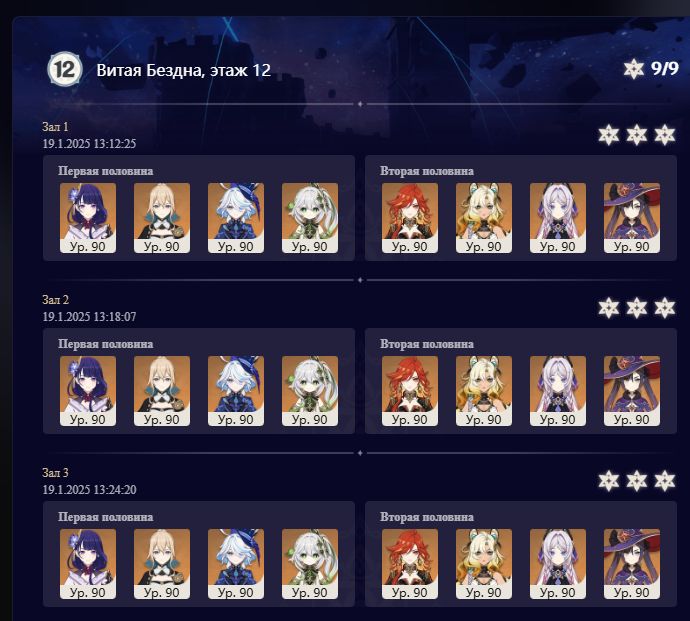690x621 pixels.
Task: Select Xilonen portrait in Hall 1 second half
Action: pos(484,218)
